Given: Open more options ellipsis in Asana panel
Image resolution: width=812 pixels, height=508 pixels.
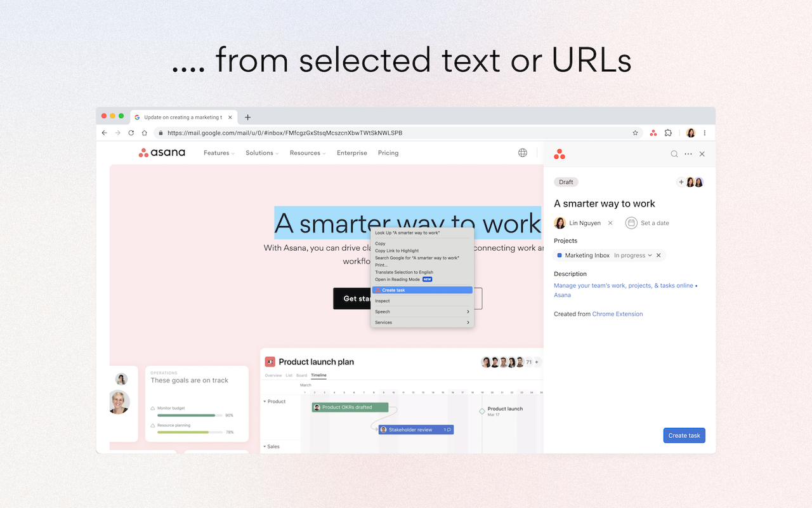Looking at the screenshot, I should pos(688,154).
